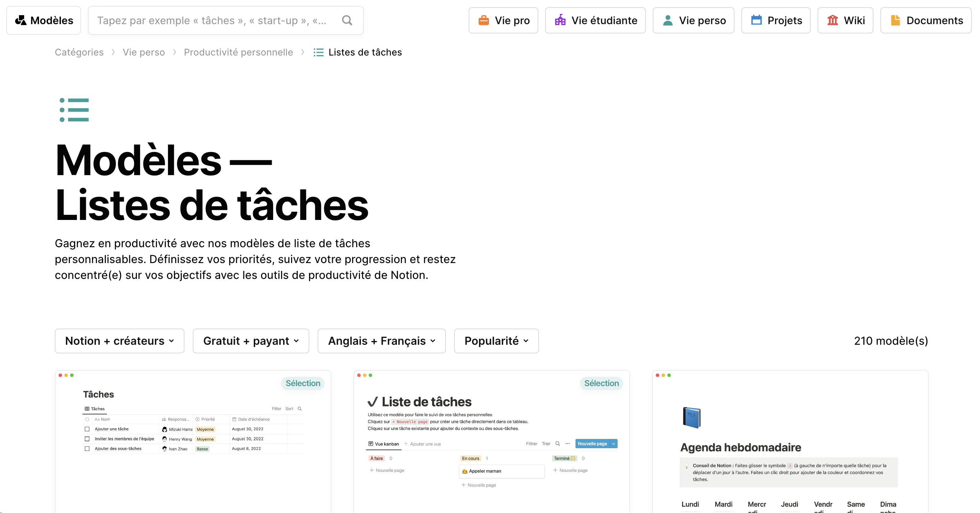Check the 'Ajouter des sous-tâches' checkbox

click(87, 449)
